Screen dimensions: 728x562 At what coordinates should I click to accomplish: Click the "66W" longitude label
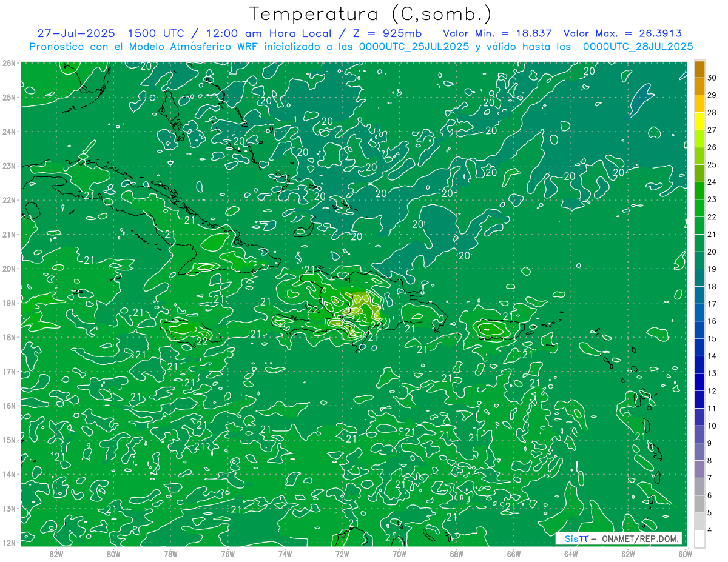point(513,554)
